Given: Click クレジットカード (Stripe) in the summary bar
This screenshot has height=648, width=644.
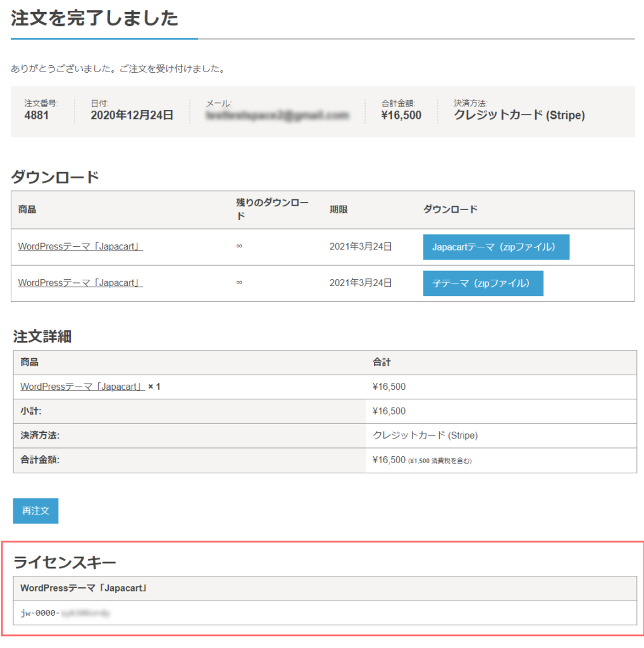Looking at the screenshot, I should coord(519,115).
